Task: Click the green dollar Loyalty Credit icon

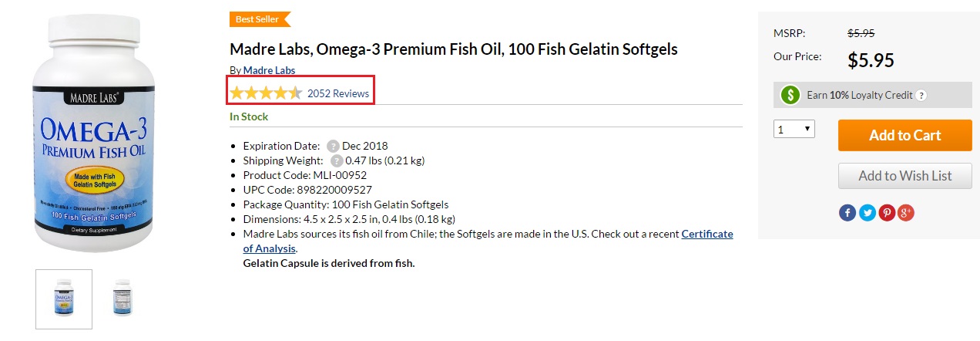Action: tap(790, 95)
